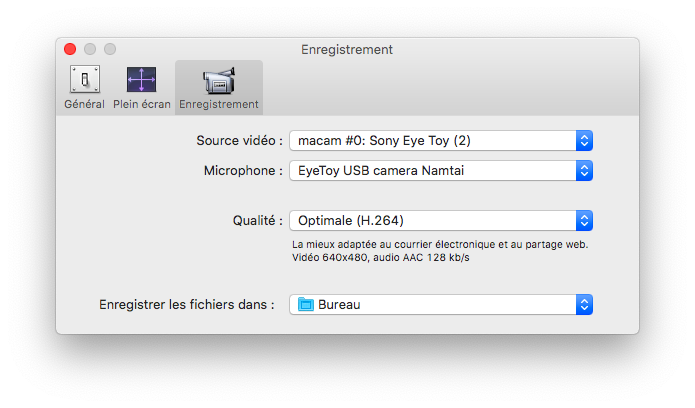Click the Général light switch icon
The height and width of the screenshot is (408, 695).
(x=84, y=80)
